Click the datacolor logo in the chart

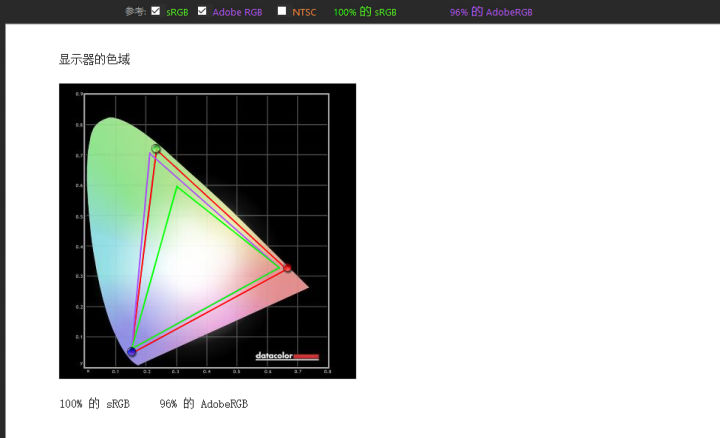[286, 355]
